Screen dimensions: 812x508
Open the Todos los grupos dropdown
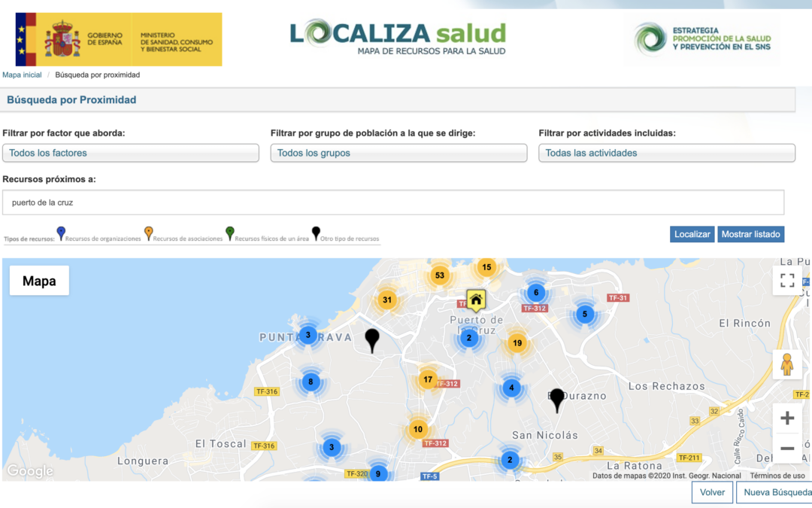click(399, 153)
